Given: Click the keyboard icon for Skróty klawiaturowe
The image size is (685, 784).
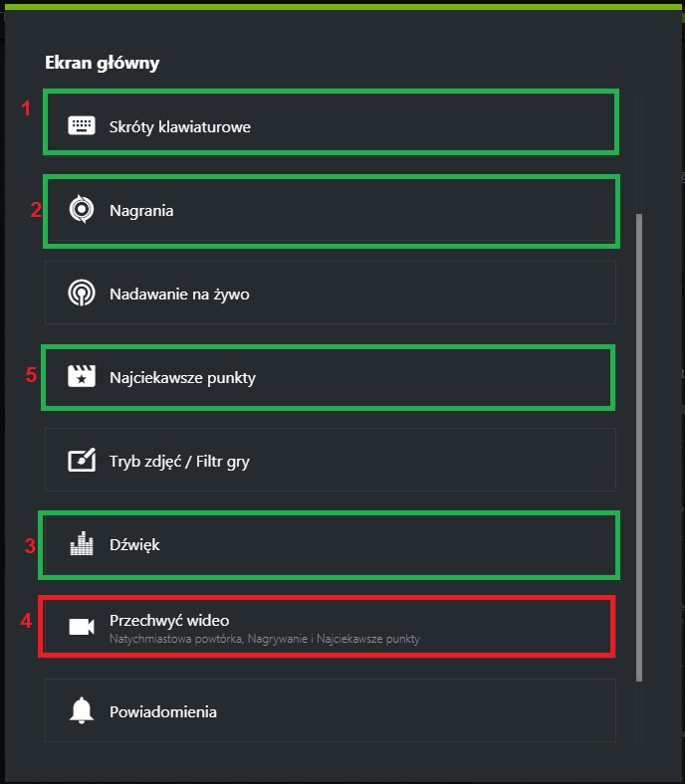Looking at the screenshot, I should (x=81, y=126).
